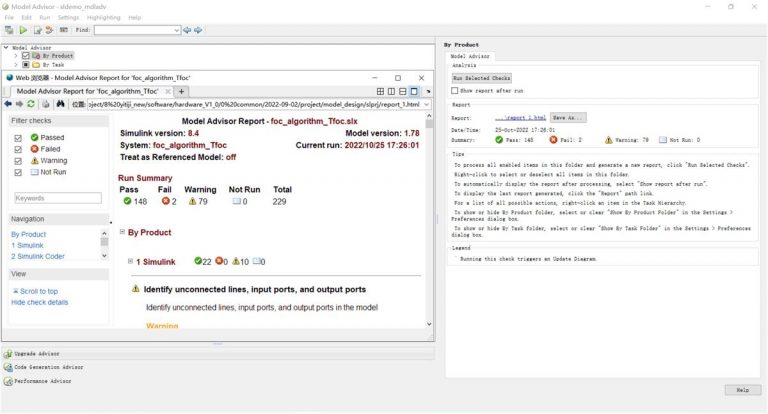
Task: Tile browser documents in a grid layout
Action: click(380, 91)
